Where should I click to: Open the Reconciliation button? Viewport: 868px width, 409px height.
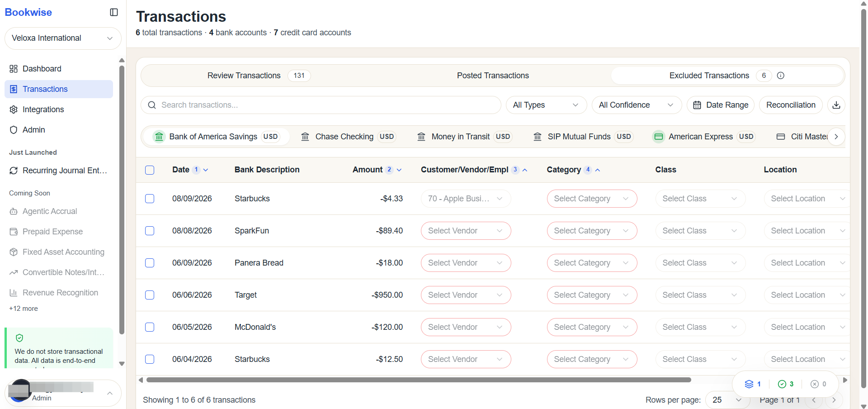[791, 105]
